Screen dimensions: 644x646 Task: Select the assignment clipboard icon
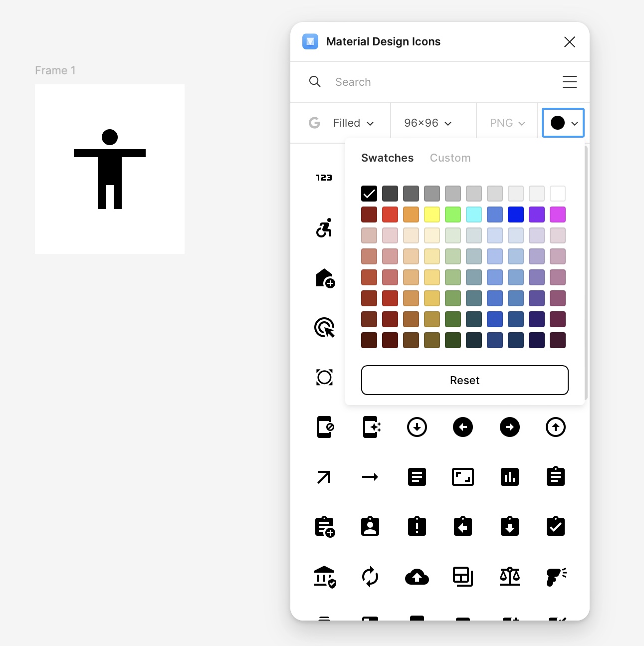click(556, 476)
